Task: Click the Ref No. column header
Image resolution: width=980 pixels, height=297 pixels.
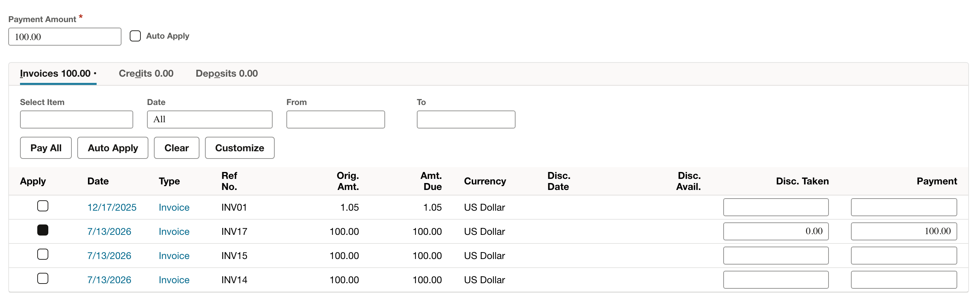Action: [x=229, y=181]
